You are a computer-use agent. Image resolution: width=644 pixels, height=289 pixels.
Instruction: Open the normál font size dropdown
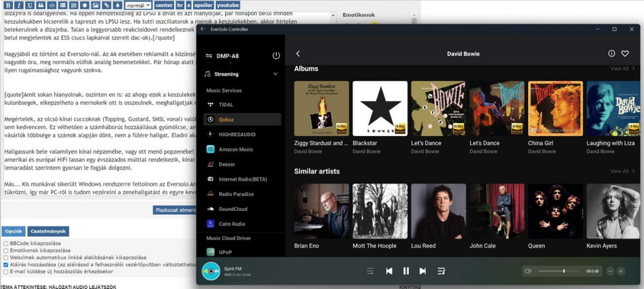coord(138,5)
